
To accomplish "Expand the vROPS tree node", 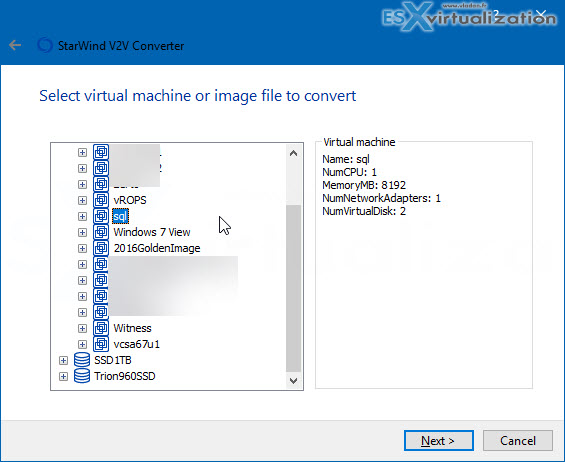I will click(83, 200).
